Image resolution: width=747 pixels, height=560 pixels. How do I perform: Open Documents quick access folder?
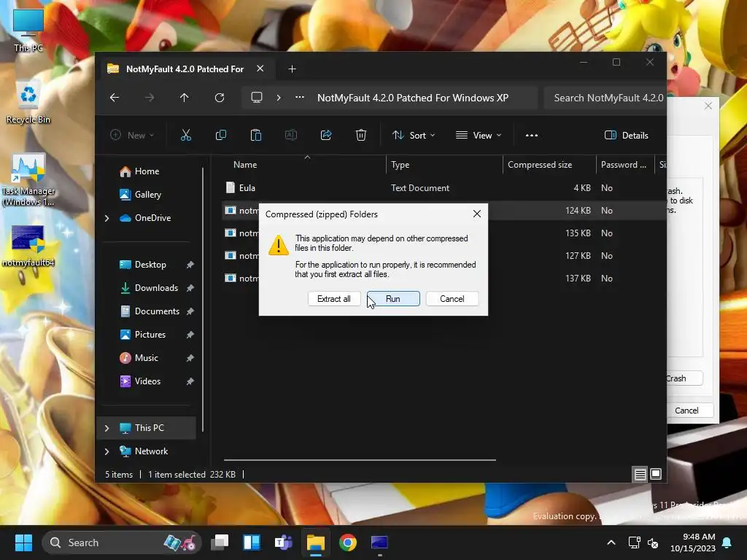[157, 311]
